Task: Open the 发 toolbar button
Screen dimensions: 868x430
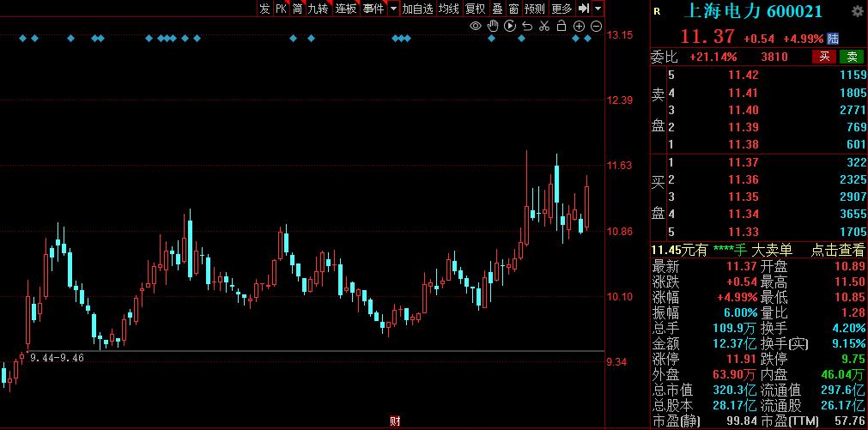Action: coord(264,9)
